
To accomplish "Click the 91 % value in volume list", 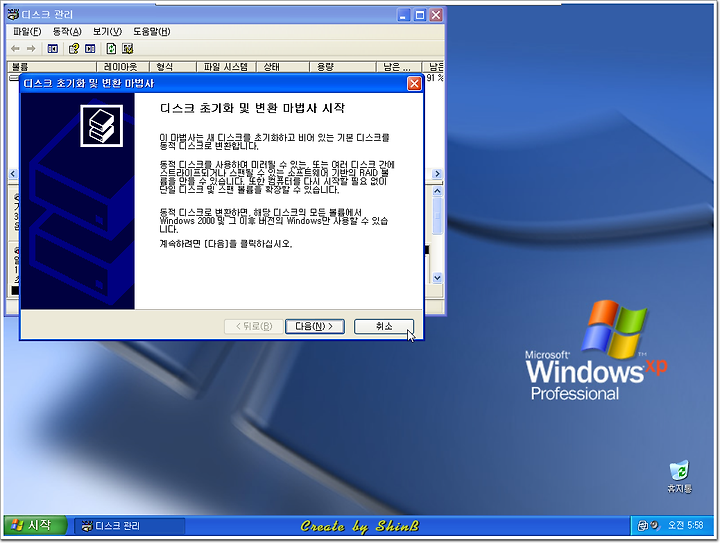I will [x=434, y=78].
